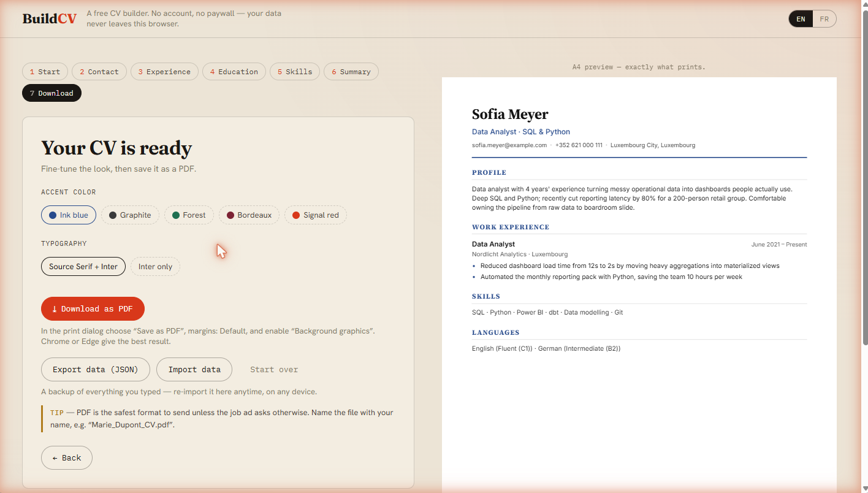Click the Import data button
This screenshot has height=493, width=868.
point(194,370)
